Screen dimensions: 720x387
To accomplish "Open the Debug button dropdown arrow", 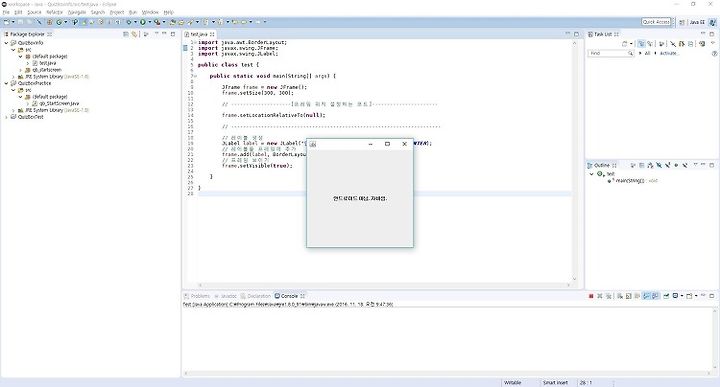I will coord(135,22).
